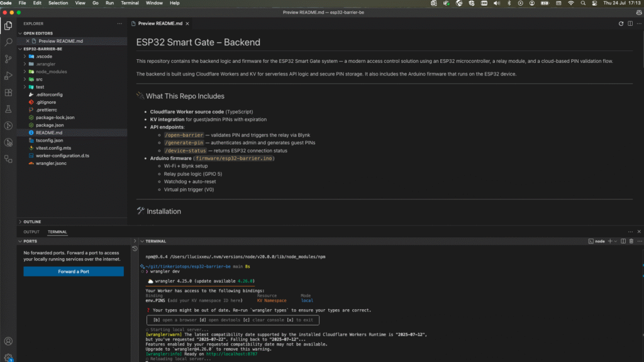Open the http://localhost:8787 link in terminal
This screenshot has height=362, width=644.
(231, 354)
